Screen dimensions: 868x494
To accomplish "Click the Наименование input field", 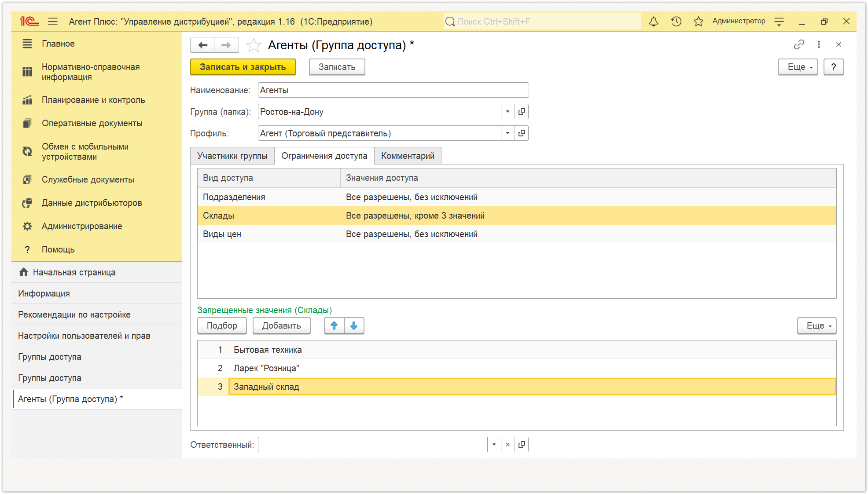I will [x=394, y=90].
